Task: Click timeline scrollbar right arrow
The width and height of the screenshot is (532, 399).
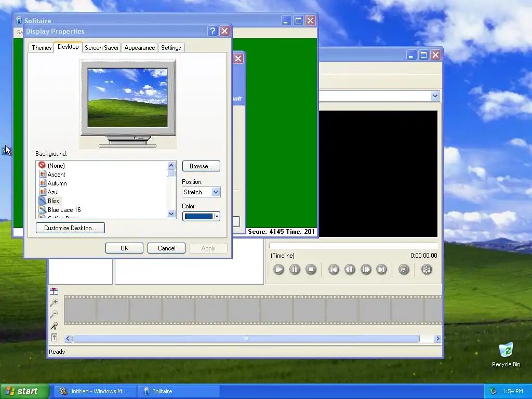Action: [437, 338]
